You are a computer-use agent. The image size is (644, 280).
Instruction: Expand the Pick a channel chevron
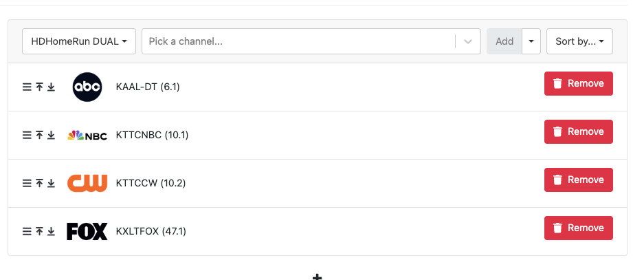[468, 41]
